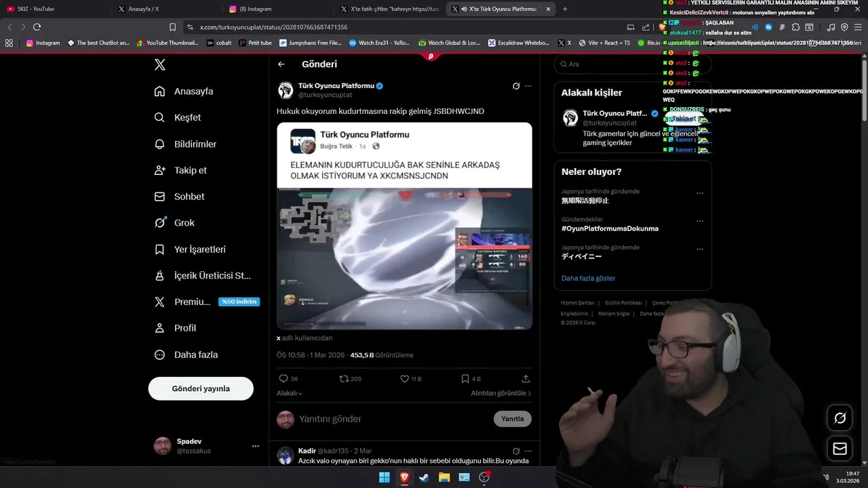Go back with the Gönderi arrow

click(x=281, y=64)
